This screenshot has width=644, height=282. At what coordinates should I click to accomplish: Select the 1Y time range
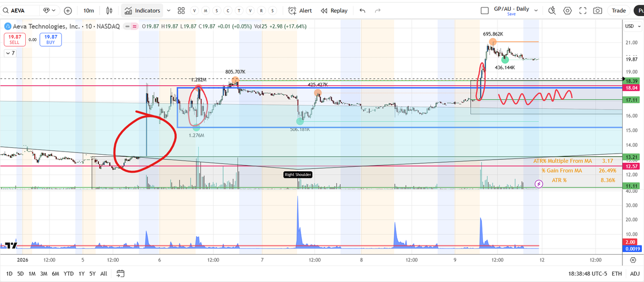[x=82, y=273]
